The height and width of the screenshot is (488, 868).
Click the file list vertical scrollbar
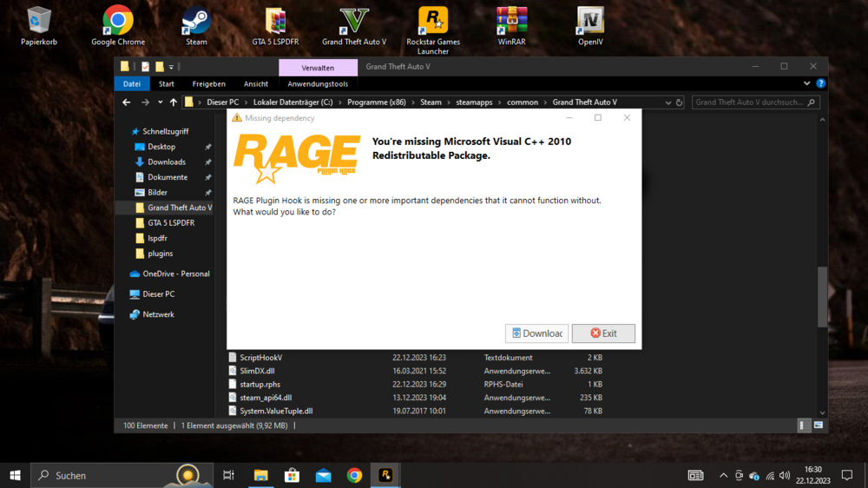pyautogui.click(x=821, y=295)
